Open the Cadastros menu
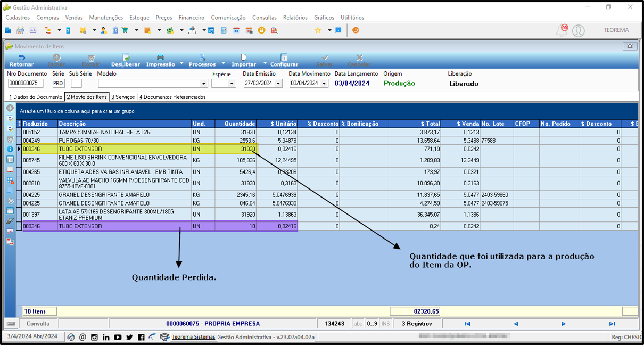This screenshot has height=345, width=644. [18, 18]
